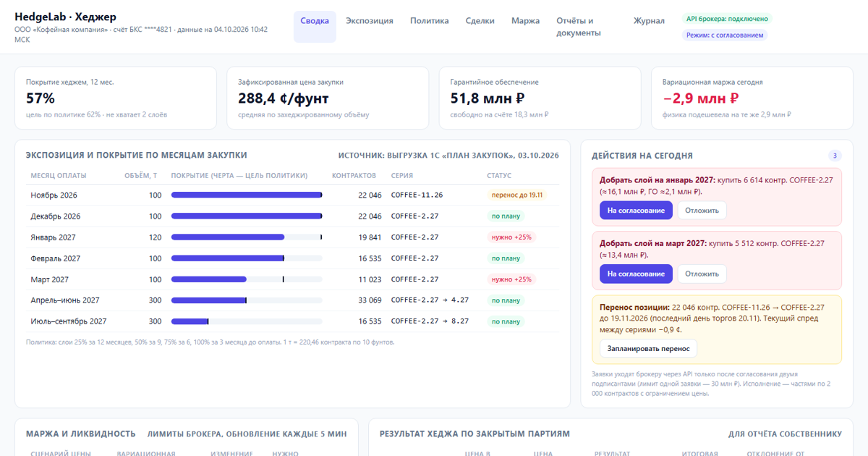Click the КОНТРАКТОВ column header
The width and height of the screenshot is (868, 456).
[x=354, y=176]
